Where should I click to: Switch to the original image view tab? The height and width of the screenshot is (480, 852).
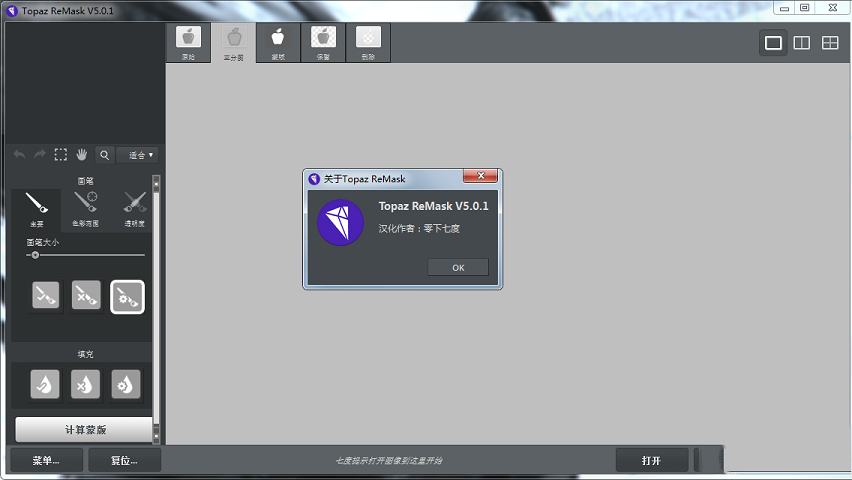[188, 43]
